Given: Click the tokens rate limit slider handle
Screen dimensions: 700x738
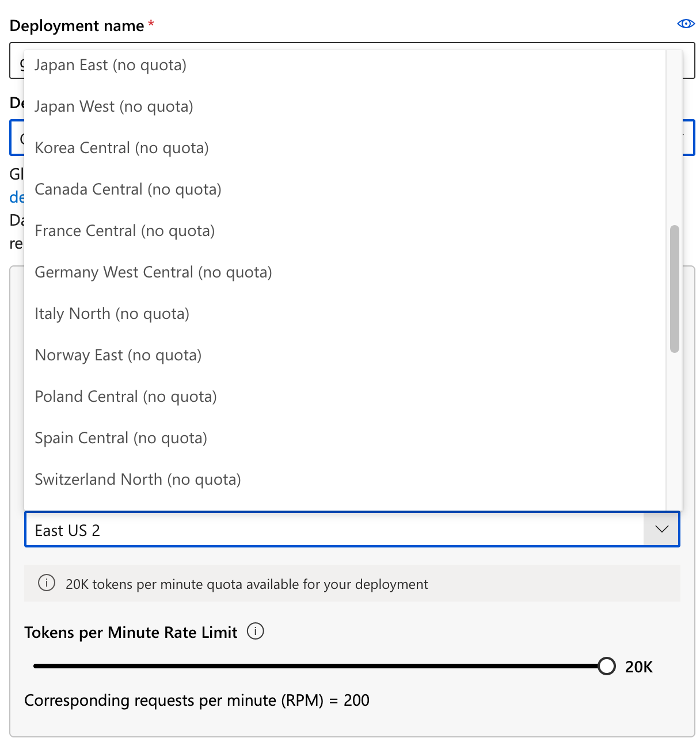Looking at the screenshot, I should pyautogui.click(x=606, y=666).
